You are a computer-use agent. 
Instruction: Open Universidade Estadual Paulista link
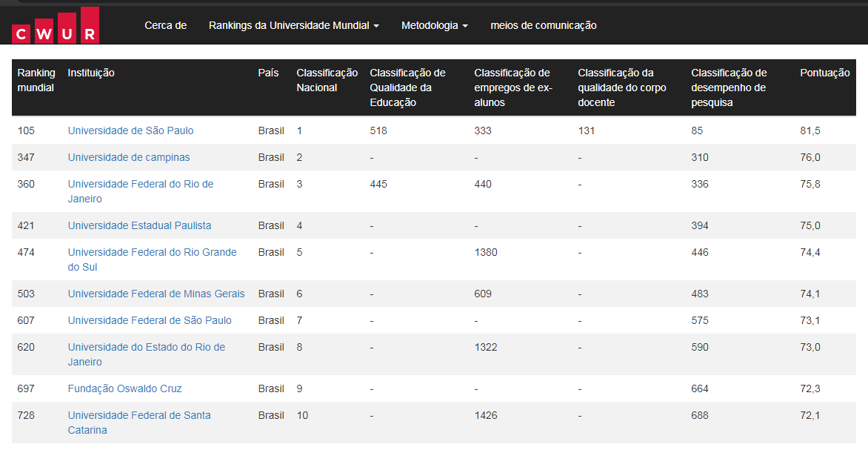pyautogui.click(x=139, y=225)
